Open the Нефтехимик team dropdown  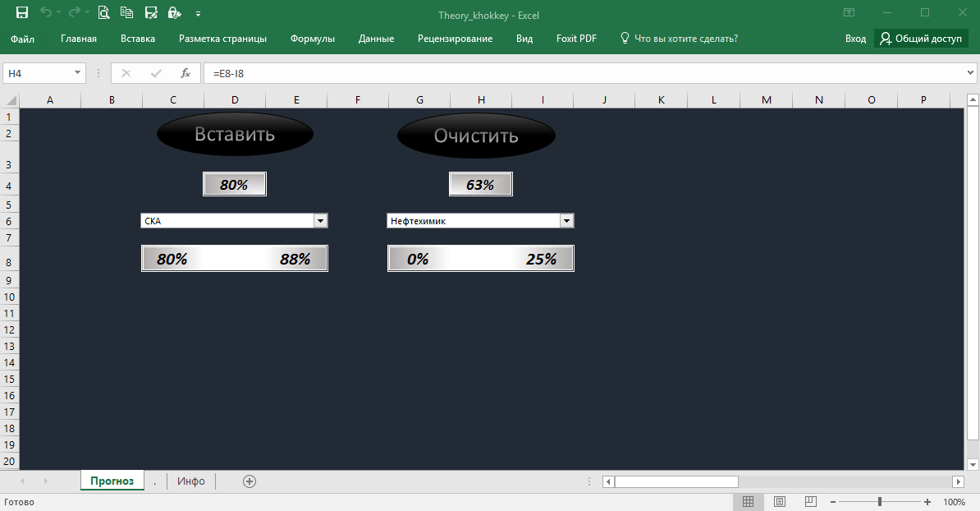click(566, 221)
